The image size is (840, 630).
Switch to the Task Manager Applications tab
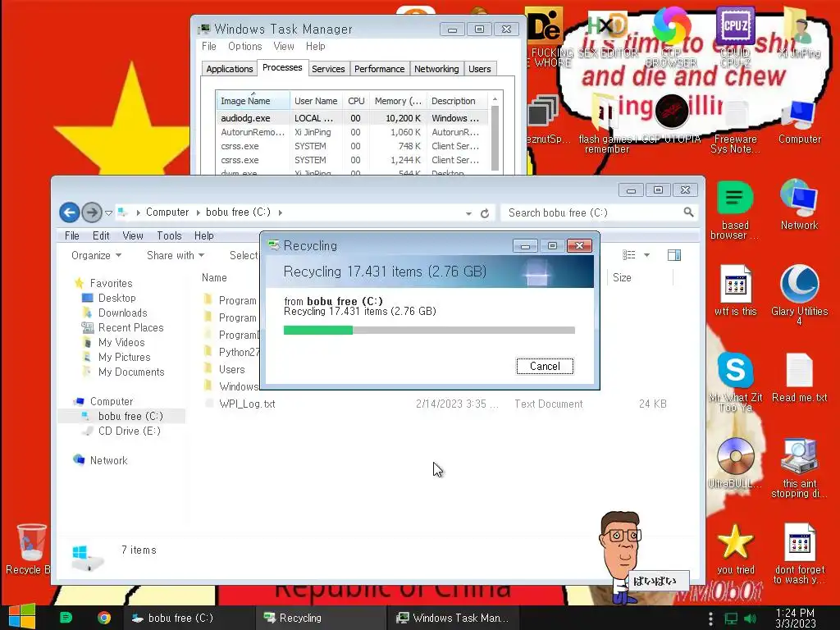click(x=230, y=69)
